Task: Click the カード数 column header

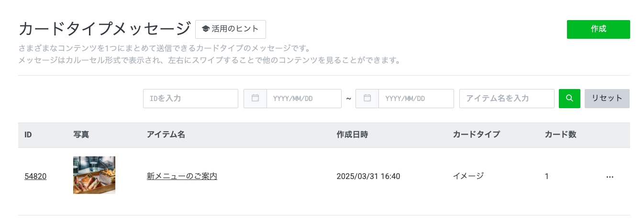Action: pos(560,134)
